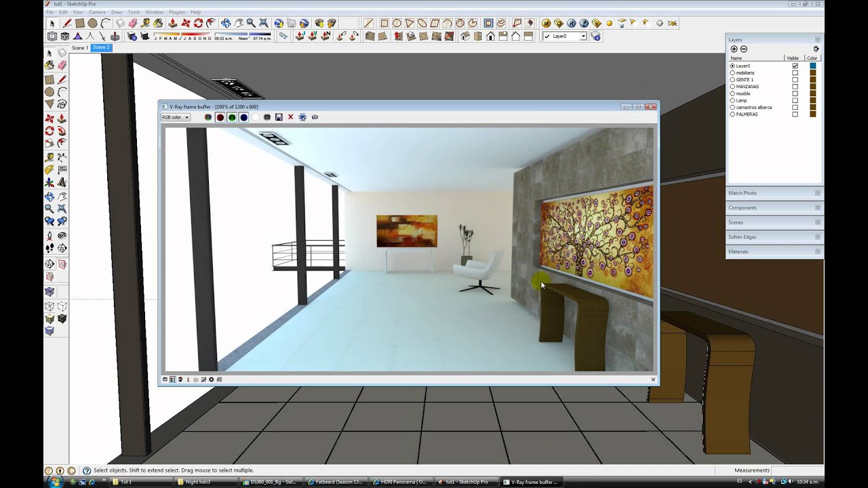Toggle red channel in frame buffer
Image resolution: width=868 pixels, height=488 pixels.
220,117
